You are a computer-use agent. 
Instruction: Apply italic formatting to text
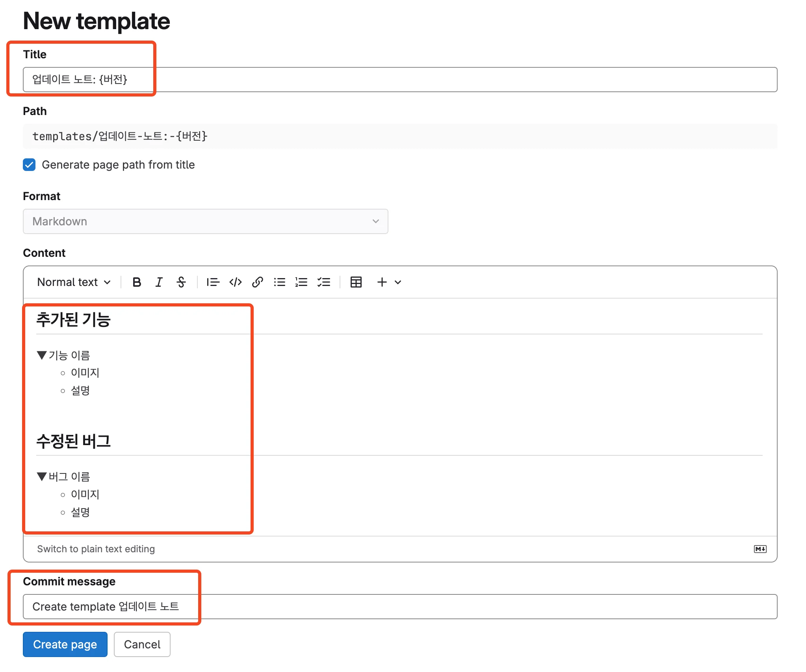click(159, 282)
